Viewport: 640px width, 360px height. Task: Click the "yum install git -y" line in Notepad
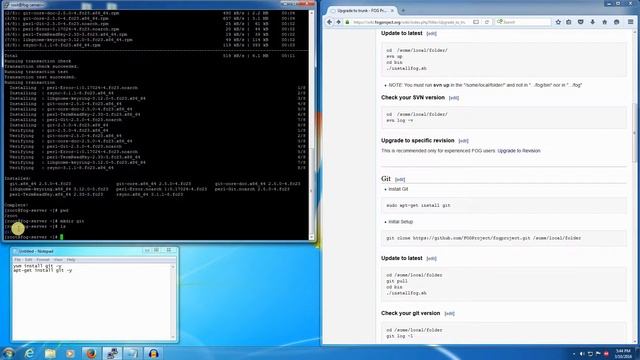37,266
